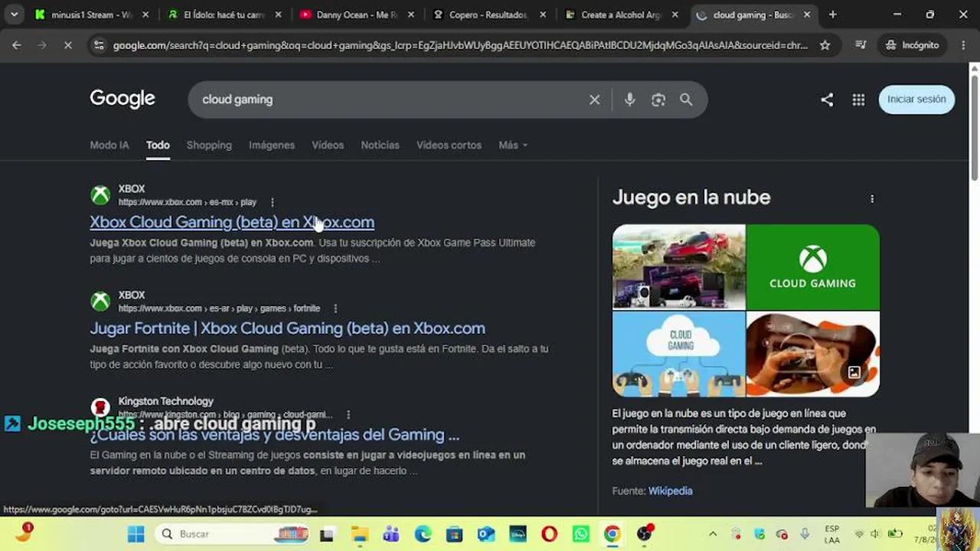Viewport: 980px width, 551px height.
Task: Focus the cloud gaming search field
Action: 390,99
